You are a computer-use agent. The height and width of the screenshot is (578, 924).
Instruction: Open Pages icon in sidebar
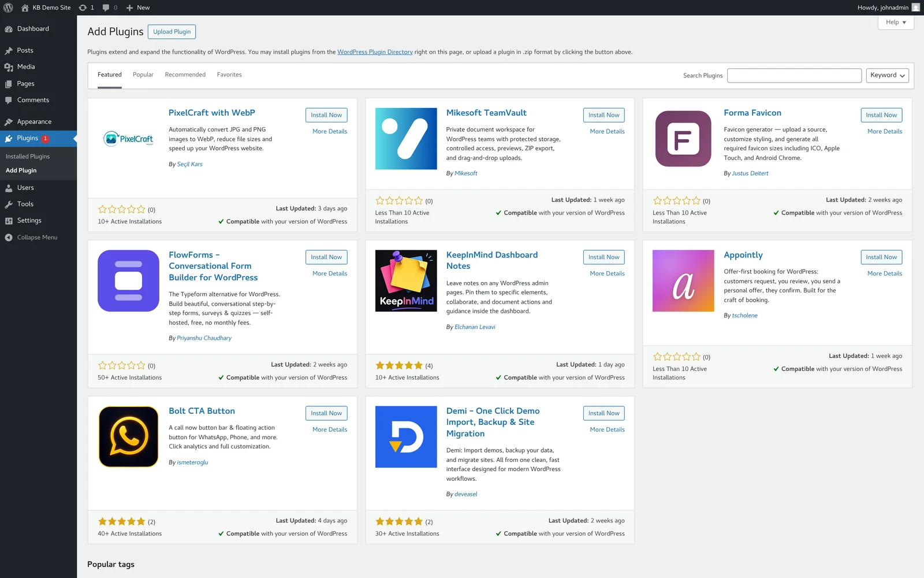[x=9, y=84]
